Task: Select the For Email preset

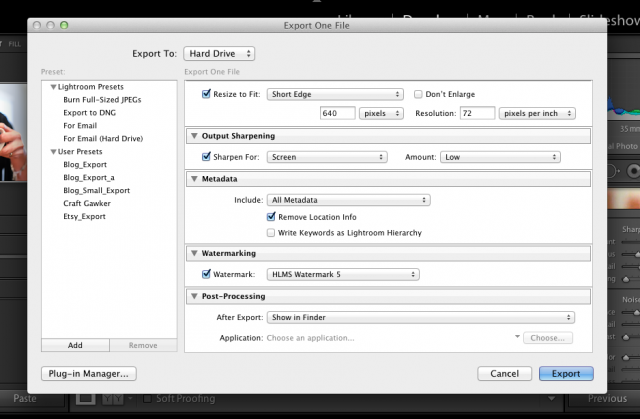Action: click(x=80, y=126)
